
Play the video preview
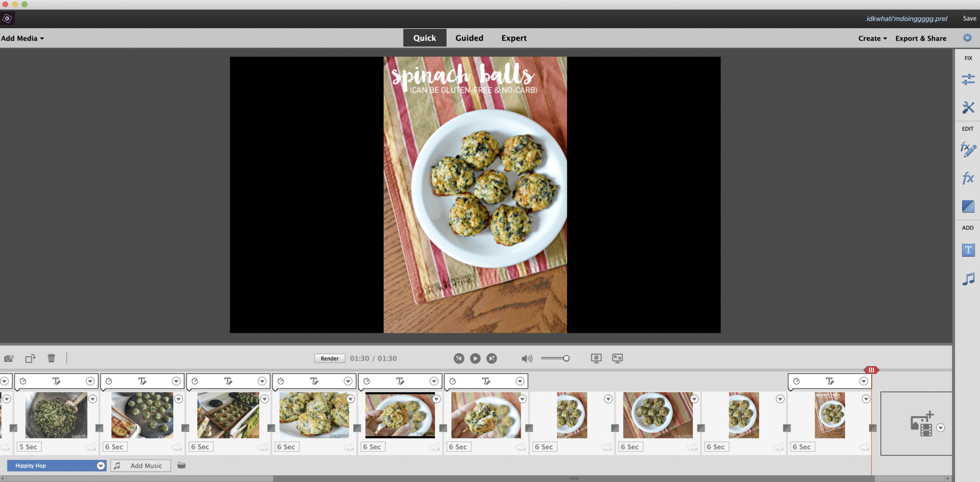[x=475, y=358]
